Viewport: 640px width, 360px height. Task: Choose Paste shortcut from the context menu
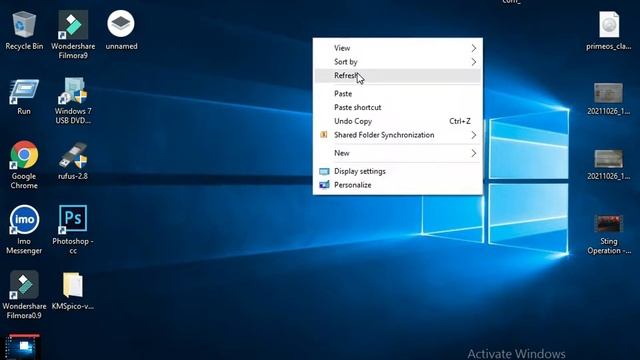(398, 107)
